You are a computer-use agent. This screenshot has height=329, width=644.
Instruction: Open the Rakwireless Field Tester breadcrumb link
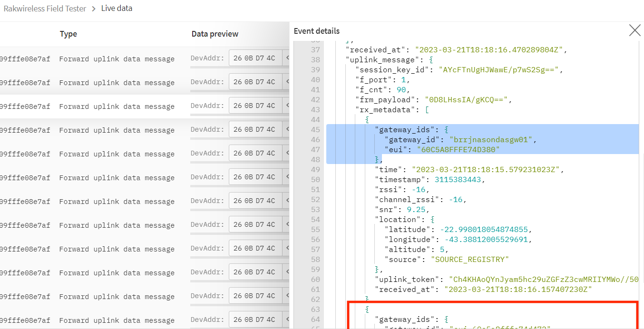tap(45, 8)
